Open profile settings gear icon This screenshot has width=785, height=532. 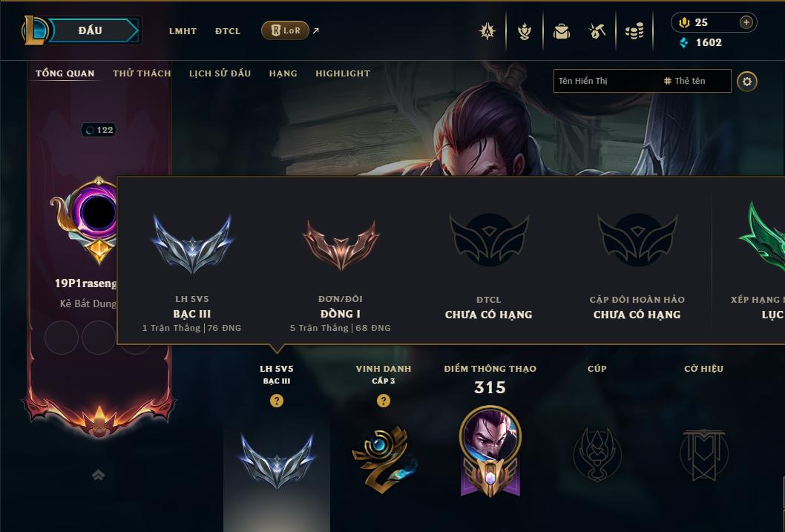click(747, 82)
